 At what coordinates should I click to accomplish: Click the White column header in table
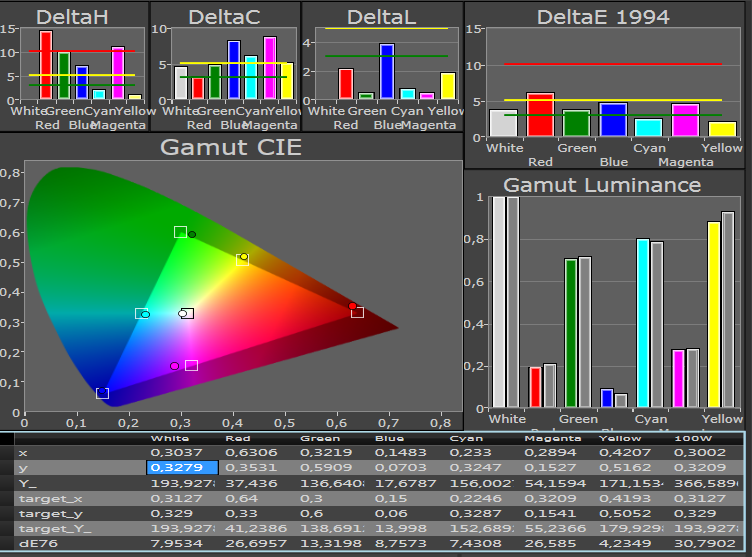170,438
